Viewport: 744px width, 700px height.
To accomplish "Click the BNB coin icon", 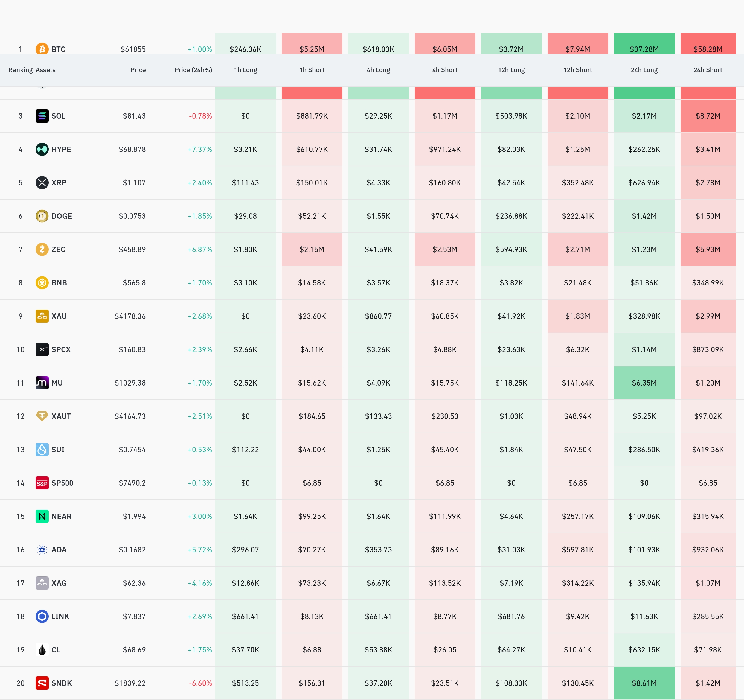I will coord(42,282).
